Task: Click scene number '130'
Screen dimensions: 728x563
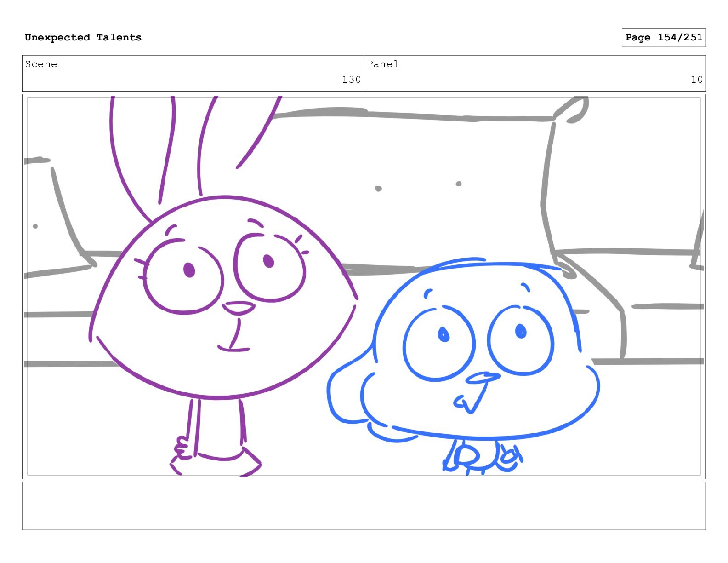Action: pyautogui.click(x=351, y=80)
